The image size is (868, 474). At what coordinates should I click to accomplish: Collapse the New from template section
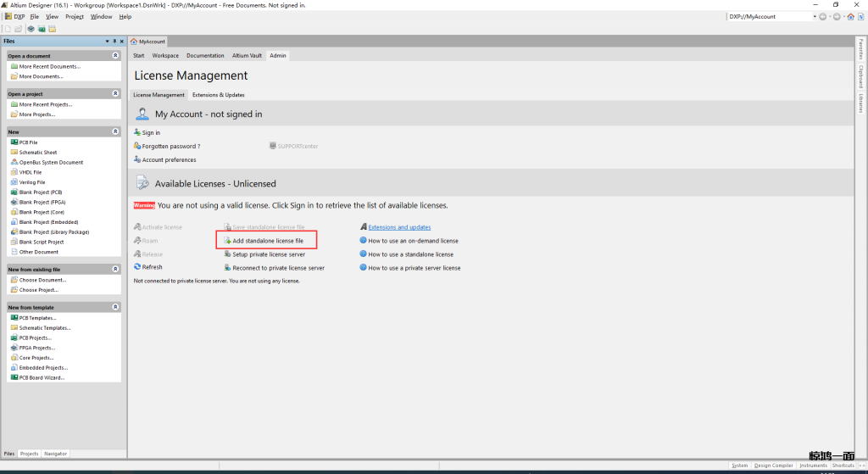pyautogui.click(x=115, y=307)
